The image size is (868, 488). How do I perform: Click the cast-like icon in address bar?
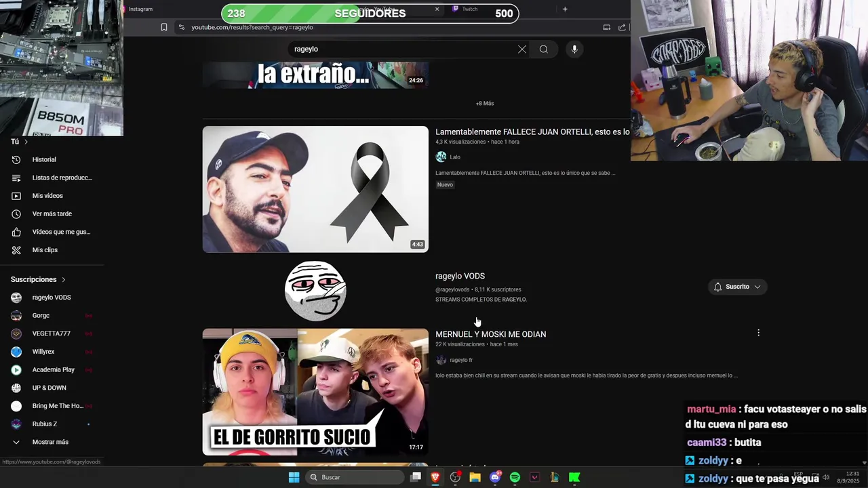606,27
